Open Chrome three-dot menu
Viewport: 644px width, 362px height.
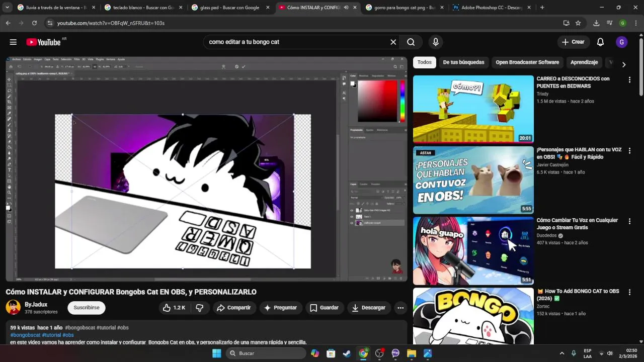tap(635, 23)
